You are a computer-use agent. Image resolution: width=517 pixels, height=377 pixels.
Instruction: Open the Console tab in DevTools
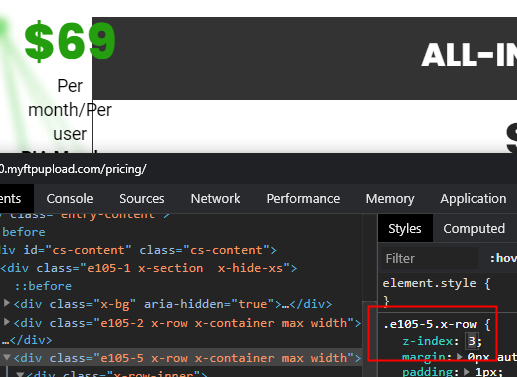[x=70, y=199]
